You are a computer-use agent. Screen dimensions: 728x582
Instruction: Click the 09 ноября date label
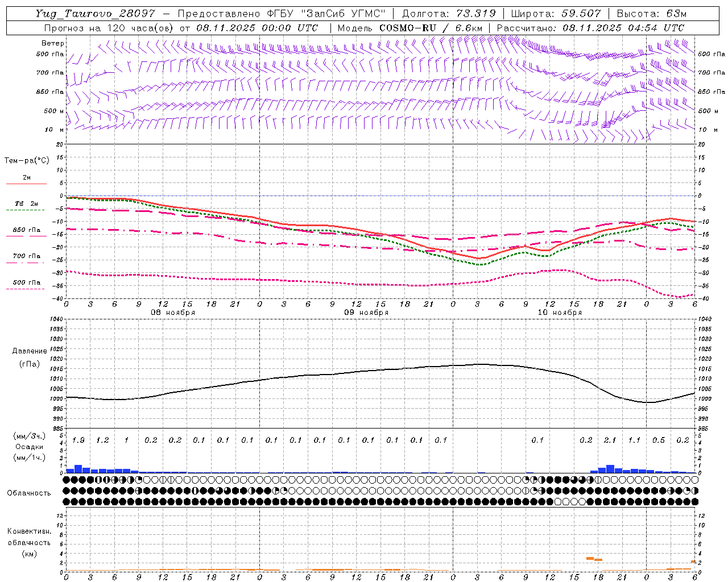(x=366, y=313)
